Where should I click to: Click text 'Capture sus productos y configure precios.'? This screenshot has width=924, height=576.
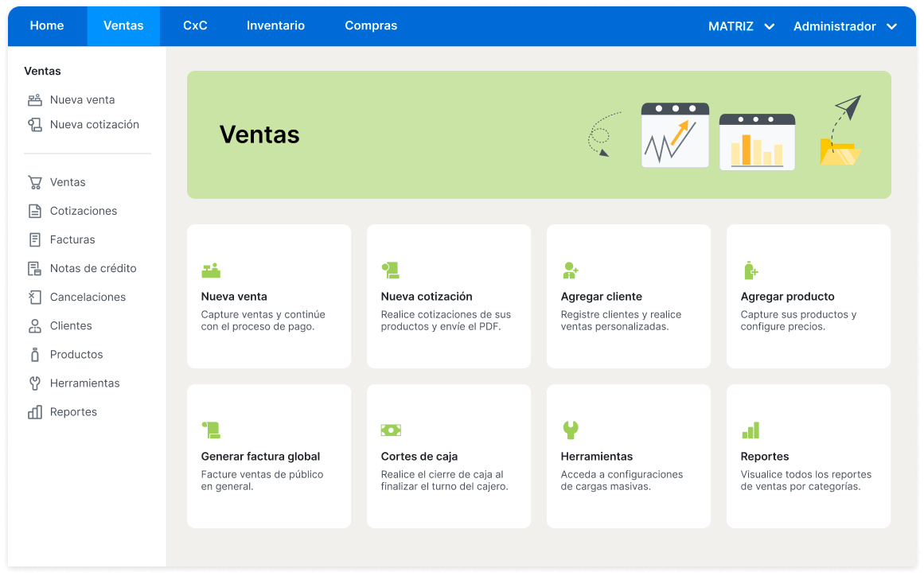pyautogui.click(x=798, y=321)
